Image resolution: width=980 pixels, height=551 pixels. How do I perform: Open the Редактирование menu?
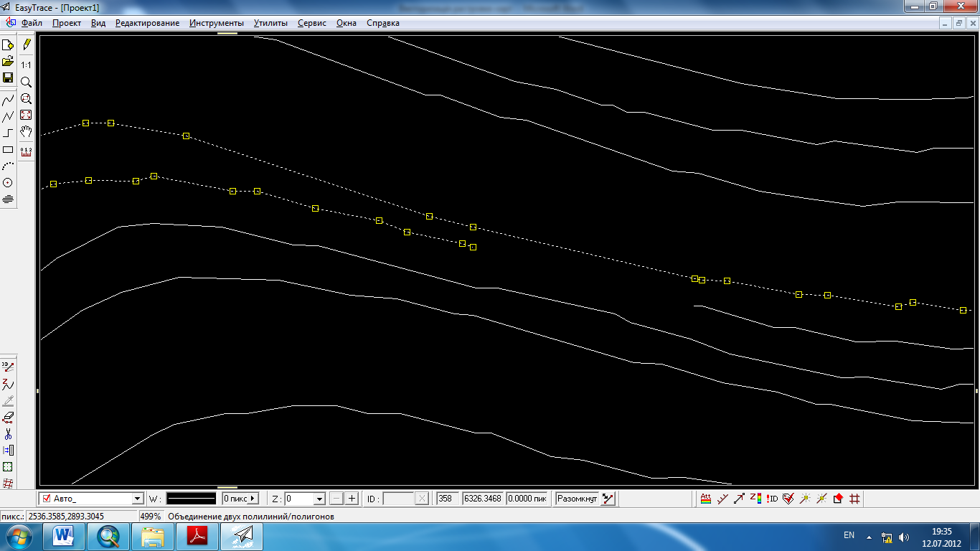(x=147, y=23)
